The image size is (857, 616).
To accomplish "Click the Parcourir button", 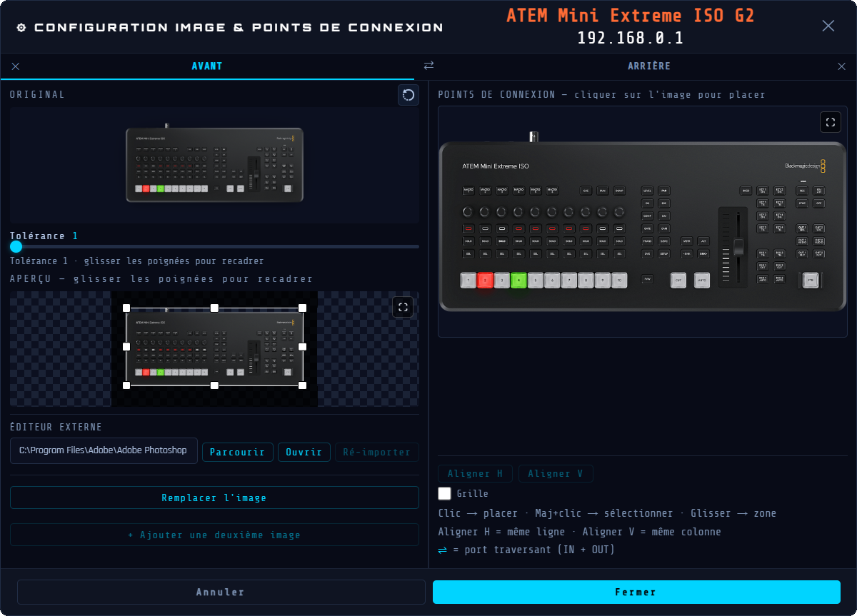I will (238, 452).
